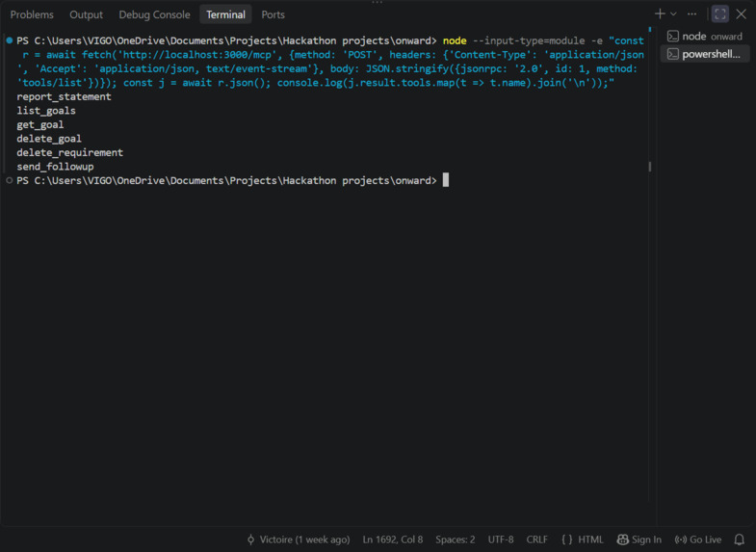
Task: Open the Ports tab
Action: coord(273,14)
